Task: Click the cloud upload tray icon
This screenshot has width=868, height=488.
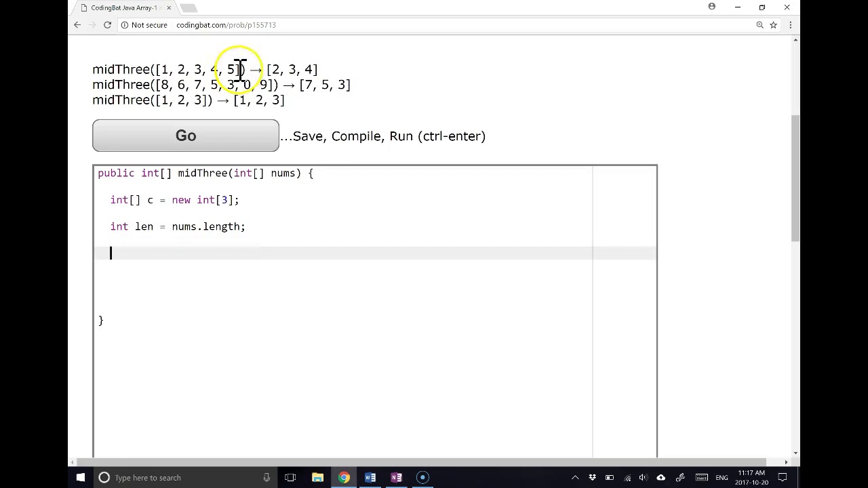Action: 661,478
